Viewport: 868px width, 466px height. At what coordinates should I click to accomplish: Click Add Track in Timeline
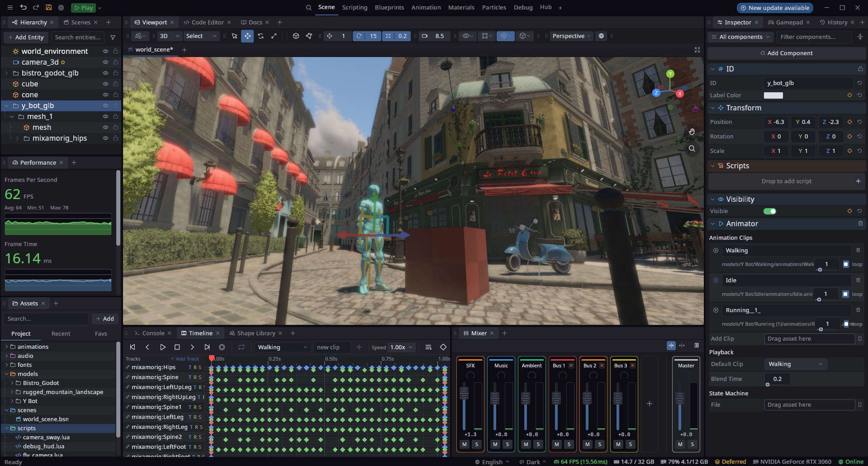pyautogui.click(x=185, y=359)
